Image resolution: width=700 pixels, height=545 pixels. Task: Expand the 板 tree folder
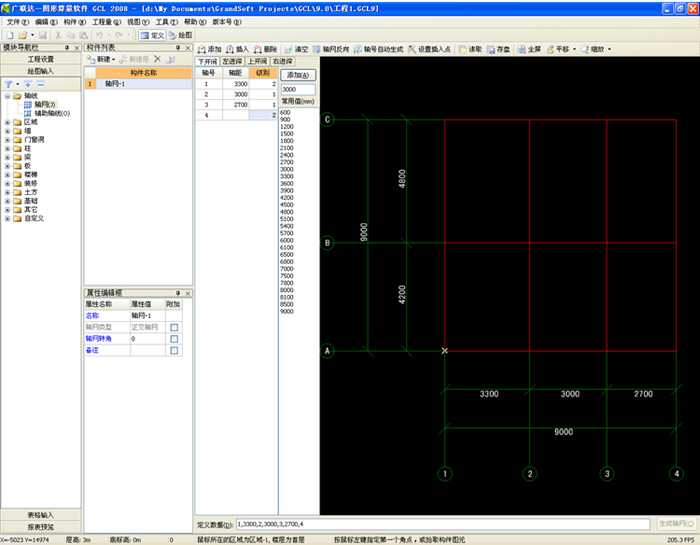[7, 166]
